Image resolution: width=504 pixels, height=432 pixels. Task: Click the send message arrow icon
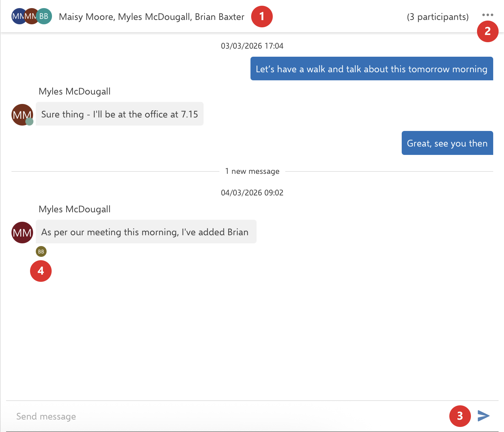[483, 416]
